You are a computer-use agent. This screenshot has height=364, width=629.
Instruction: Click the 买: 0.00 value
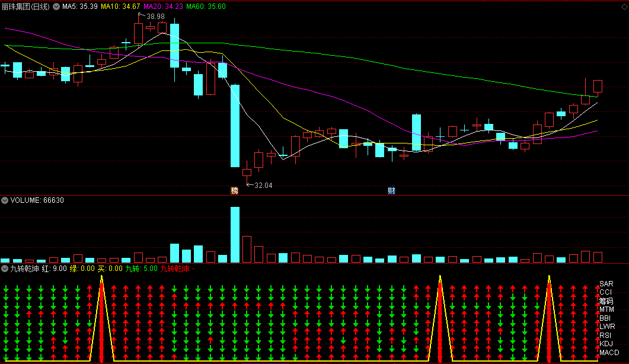pos(110,269)
